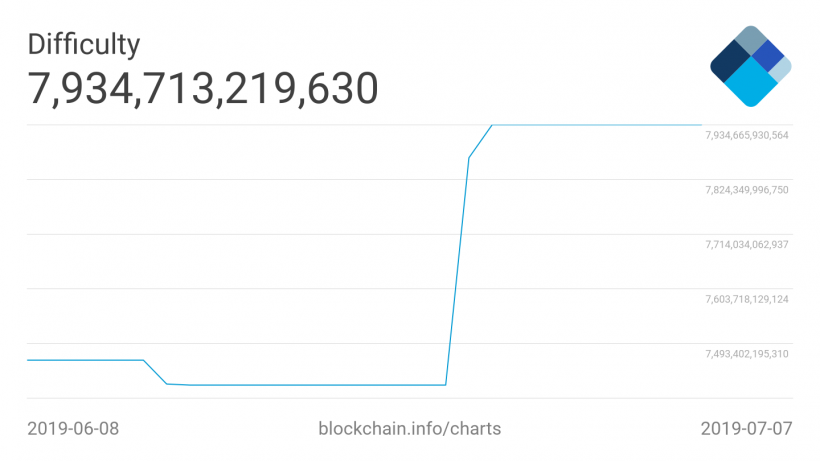Click the small downward step in the line
Viewport: 820px width, 461px height.
pos(155,372)
